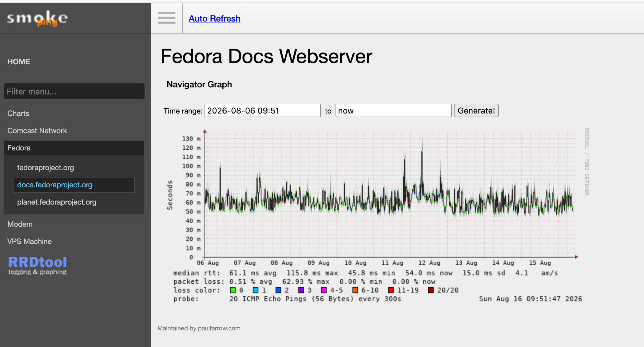Click the SmokePing logo
Viewport: 644px width, 347px height.
coord(37,18)
